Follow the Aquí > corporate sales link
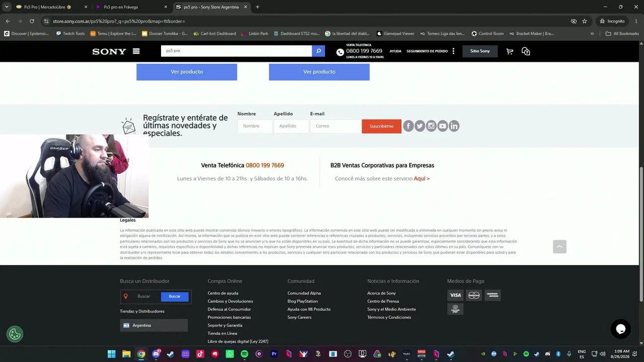 pyautogui.click(x=422, y=178)
